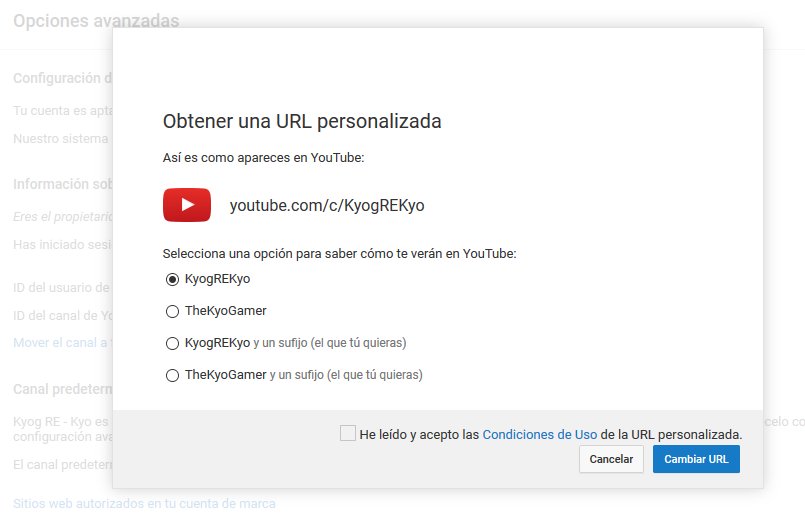
Task: Tick the terms acceptance checkbox
Action: pyautogui.click(x=348, y=433)
